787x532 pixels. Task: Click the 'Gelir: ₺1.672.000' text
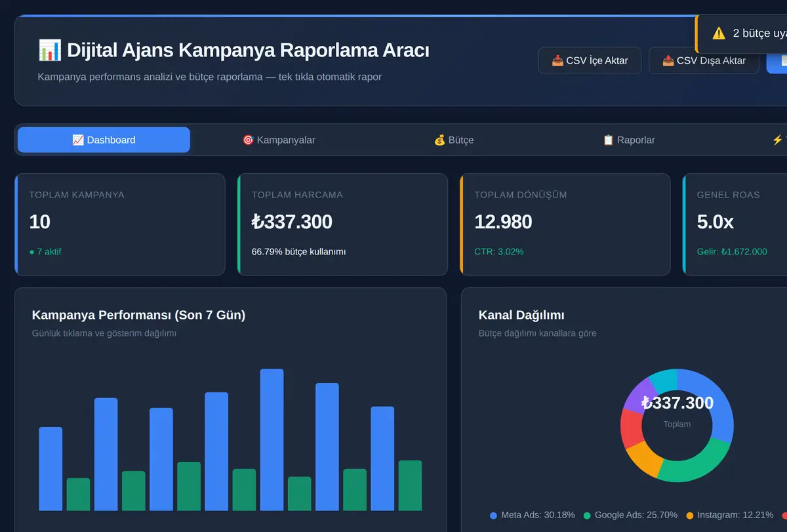(x=732, y=251)
